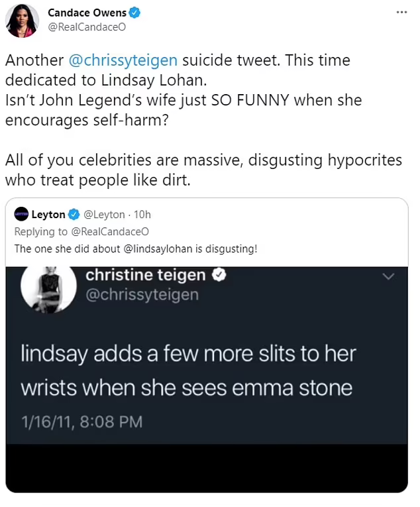Image resolution: width=420 pixels, height=507 pixels.
Task: Click the @chrissyteigen handle in the dark screenshot
Action: click(x=142, y=294)
